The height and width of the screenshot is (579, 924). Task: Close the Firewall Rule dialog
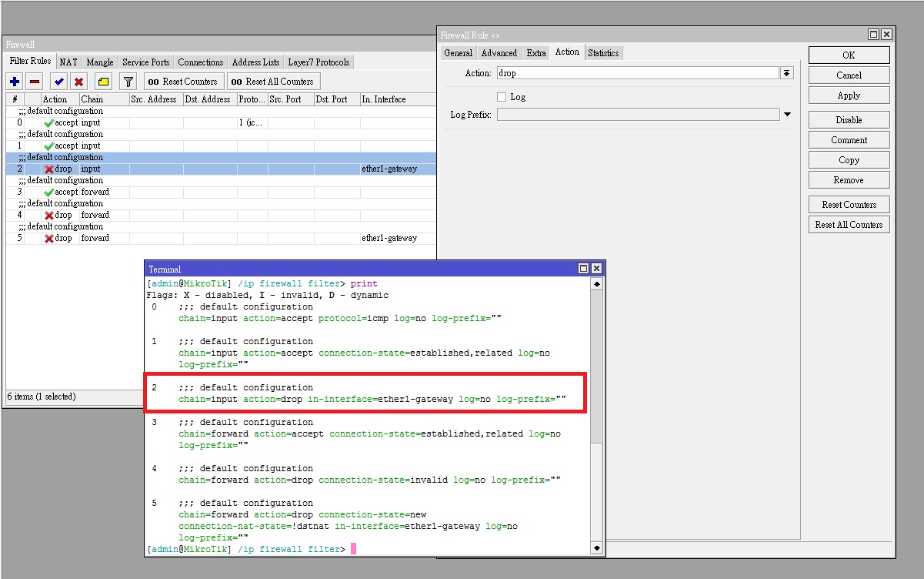886,35
